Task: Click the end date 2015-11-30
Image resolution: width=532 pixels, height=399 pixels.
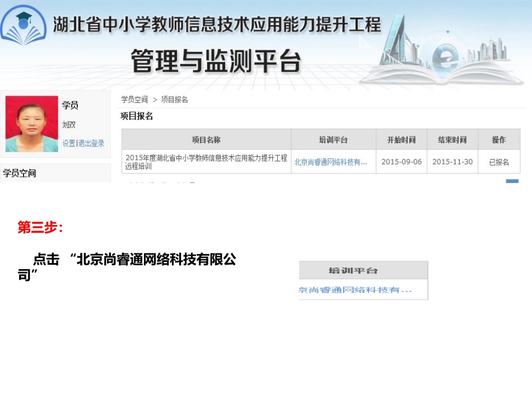Action: click(452, 162)
